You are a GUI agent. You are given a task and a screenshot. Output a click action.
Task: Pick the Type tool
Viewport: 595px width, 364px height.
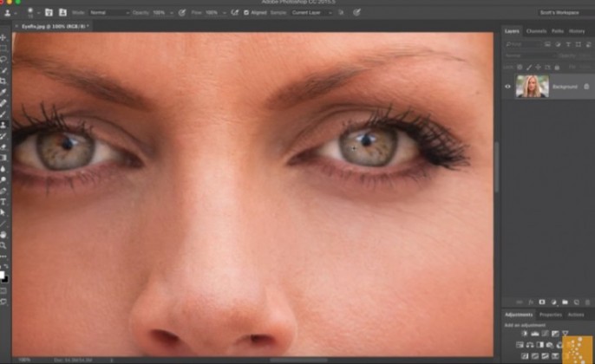(3, 201)
